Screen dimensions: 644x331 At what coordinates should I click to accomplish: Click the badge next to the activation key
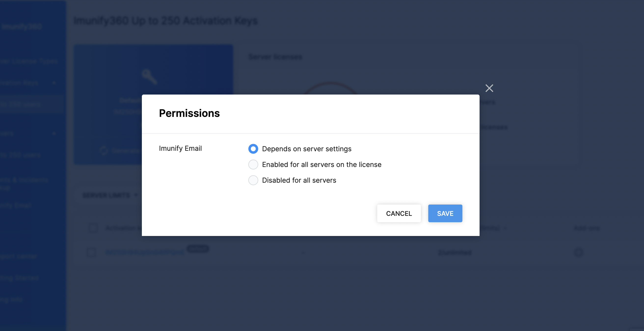pyautogui.click(x=198, y=248)
